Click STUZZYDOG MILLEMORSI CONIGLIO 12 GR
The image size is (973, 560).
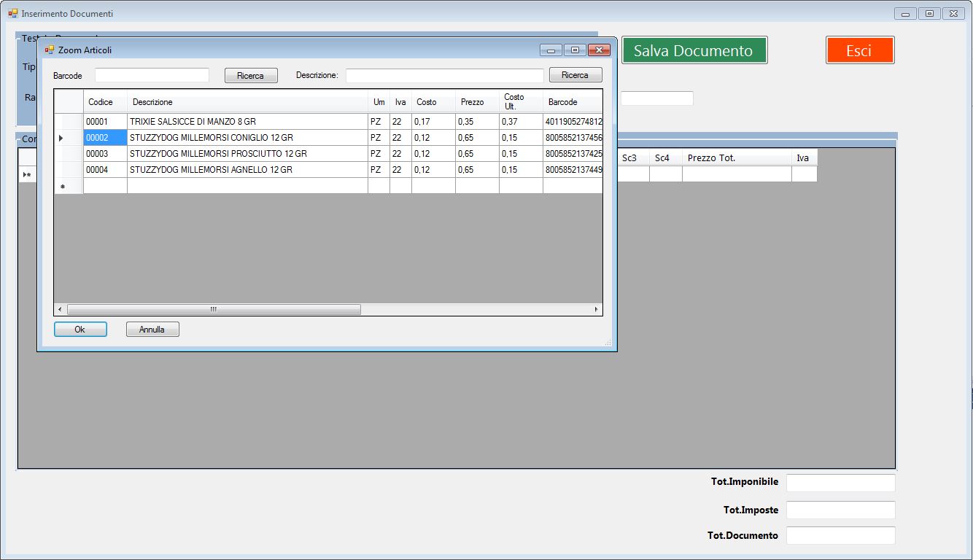coord(247,138)
